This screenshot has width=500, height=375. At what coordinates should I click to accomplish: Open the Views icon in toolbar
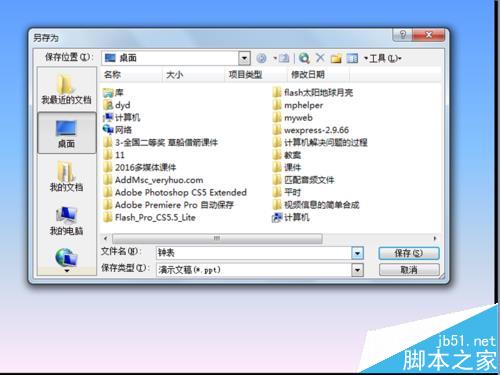(x=352, y=59)
